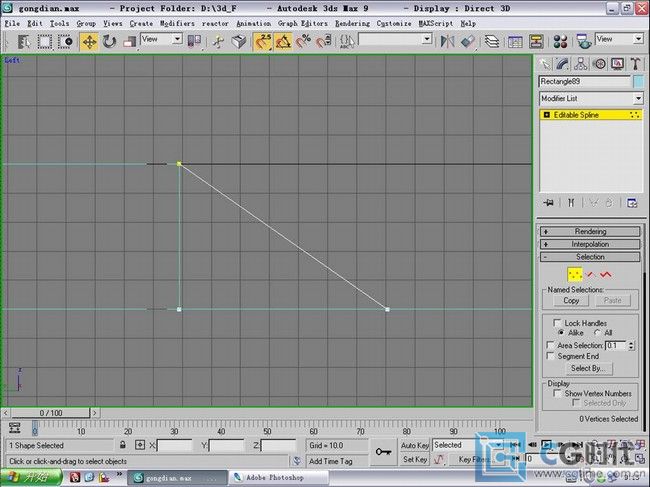Screen dimensions: 650x487
Task: Toggle the Selection Lock icon
Action: coord(123,445)
